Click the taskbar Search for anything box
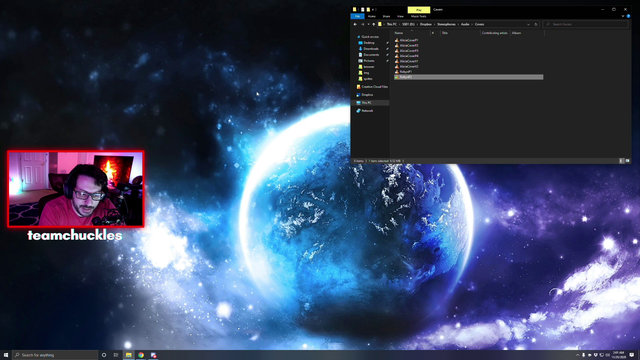Viewport: 640px width, 360px height. pos(56,355)
